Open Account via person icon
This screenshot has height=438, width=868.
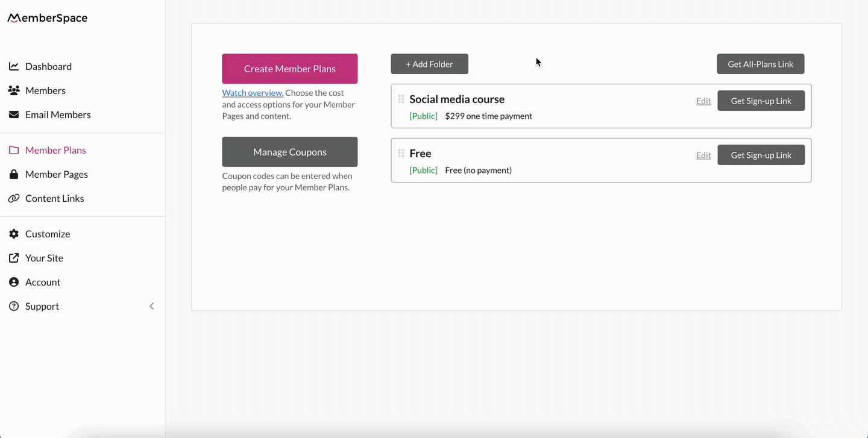pyautogui.click(x=14, y=282)
